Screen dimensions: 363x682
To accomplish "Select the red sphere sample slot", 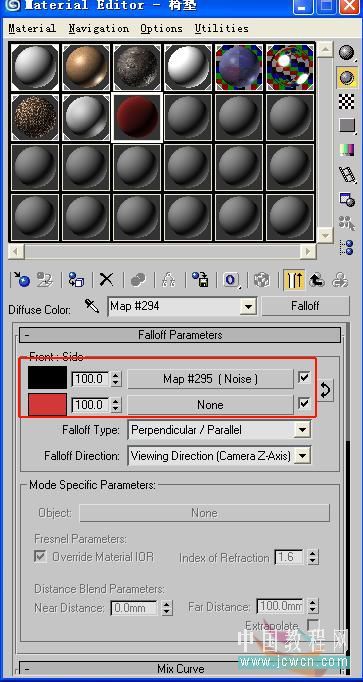I will 137,117.
